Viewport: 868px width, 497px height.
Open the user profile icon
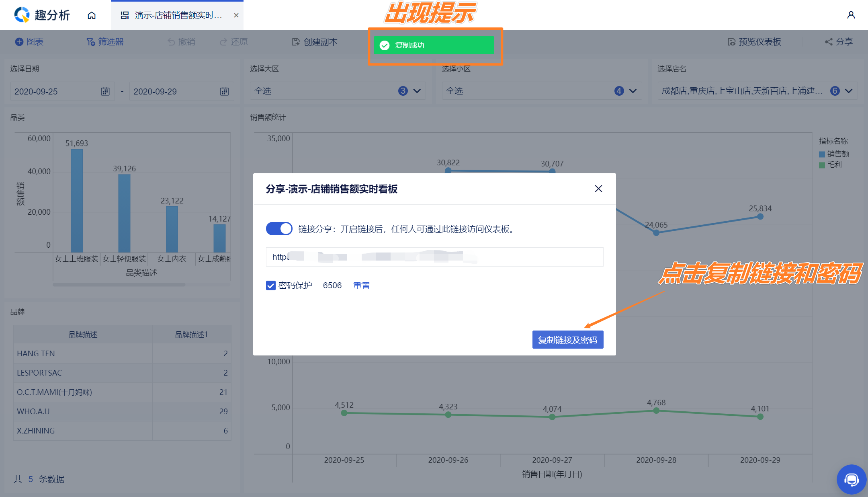click(x=851, y=15)
